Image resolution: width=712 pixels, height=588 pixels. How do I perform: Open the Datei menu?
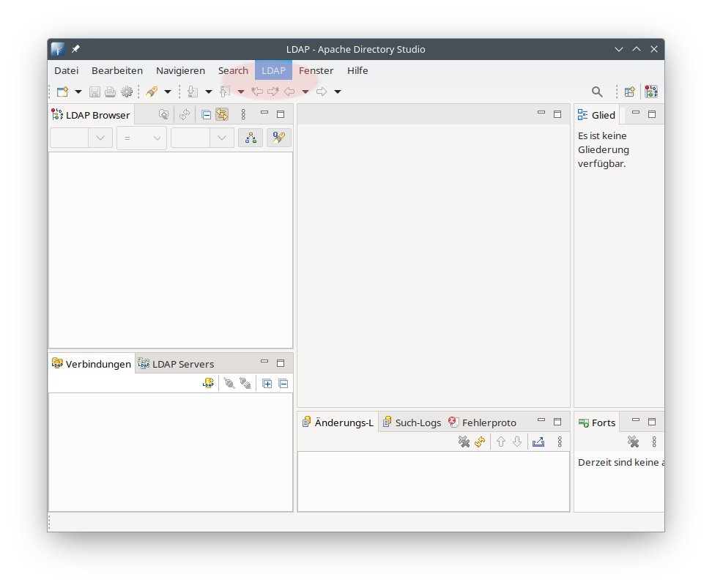(x=66, y=70)
